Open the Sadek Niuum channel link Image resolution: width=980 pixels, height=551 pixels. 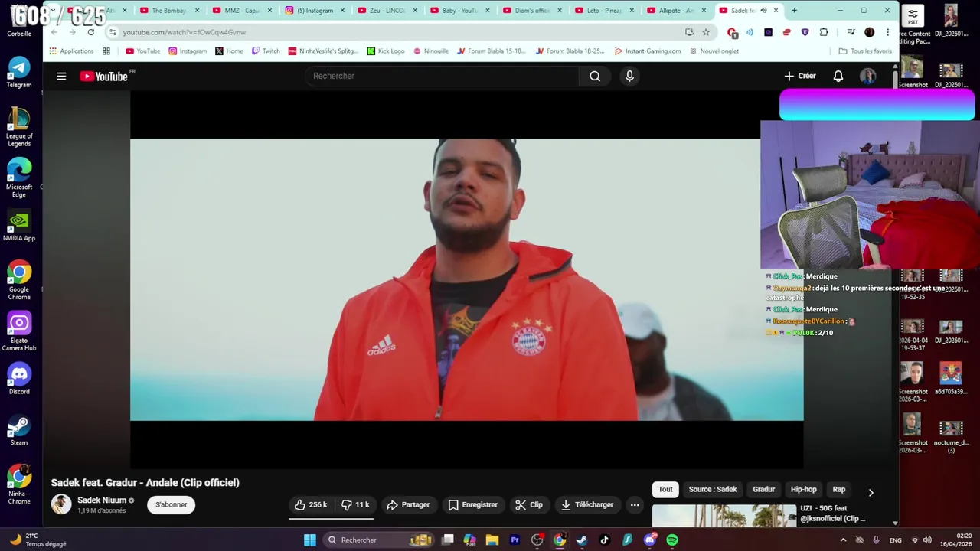(x=102, y=500)
